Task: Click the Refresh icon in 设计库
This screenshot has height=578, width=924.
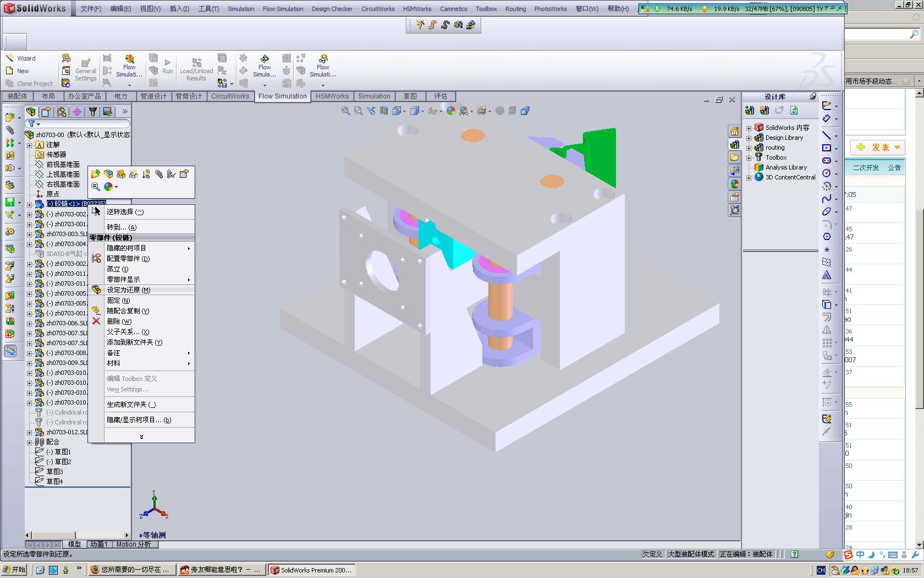Action: (794, 111)
